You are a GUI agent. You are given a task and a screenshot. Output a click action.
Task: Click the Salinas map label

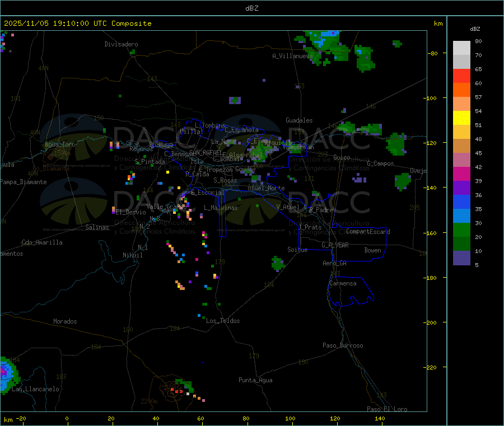pos(97,227)
